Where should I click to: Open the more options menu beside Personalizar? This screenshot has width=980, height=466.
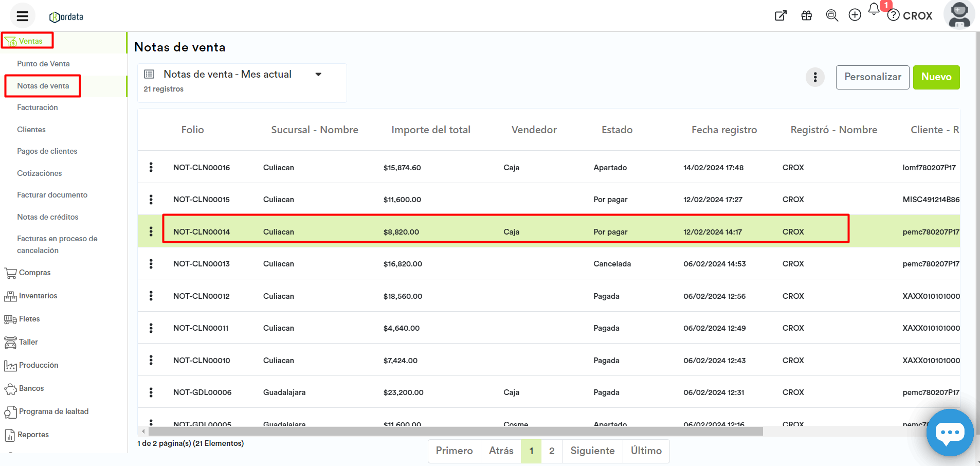pos(815,77)
